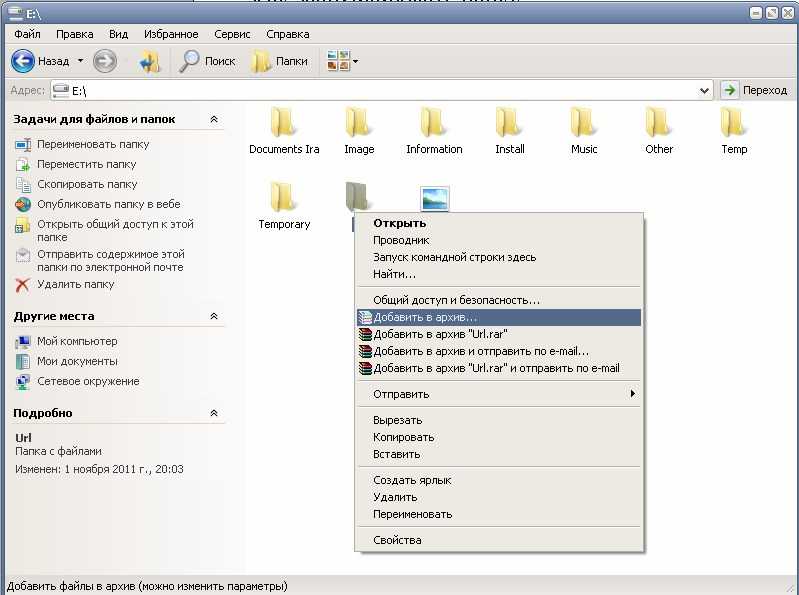The image size is (799, 595).
Task: Open the Справка menu
Action: [x=287, y=34]
